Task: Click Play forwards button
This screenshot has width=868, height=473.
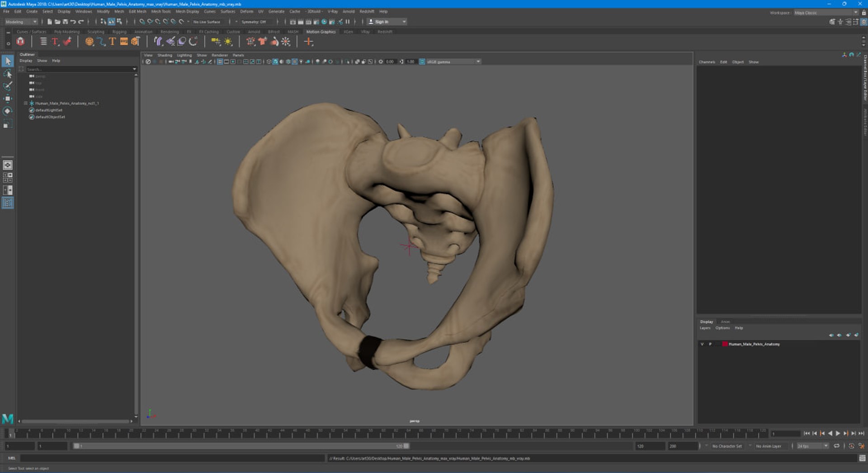Action: [x=838, y=433]
